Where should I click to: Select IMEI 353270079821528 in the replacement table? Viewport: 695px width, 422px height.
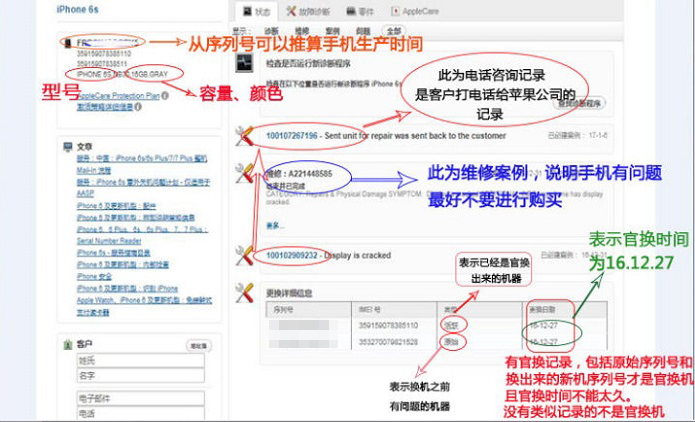388,342
